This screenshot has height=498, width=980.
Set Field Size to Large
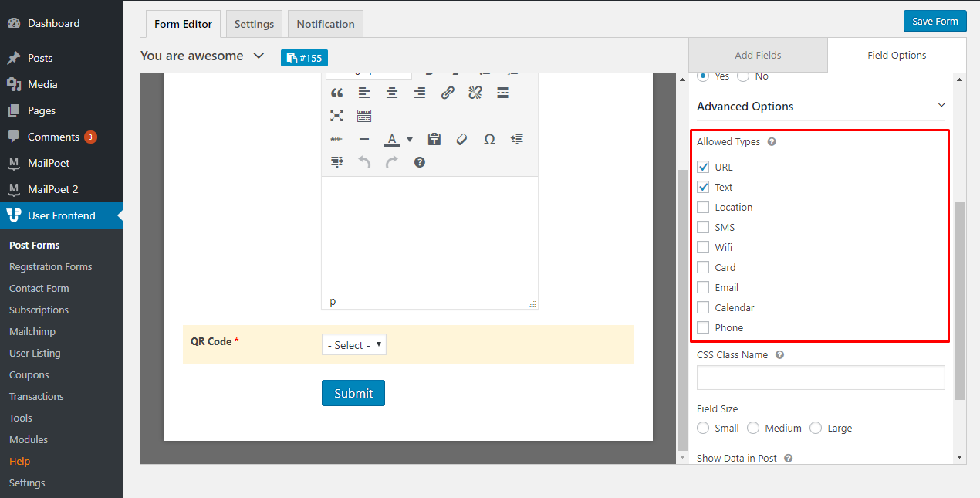(816, 428)
